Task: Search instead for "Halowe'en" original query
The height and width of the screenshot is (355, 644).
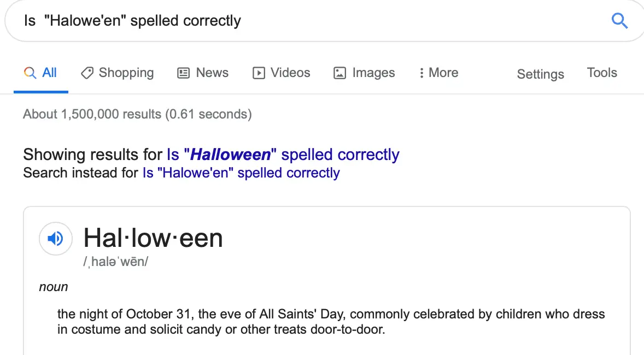Action: [x=241, y=173]
